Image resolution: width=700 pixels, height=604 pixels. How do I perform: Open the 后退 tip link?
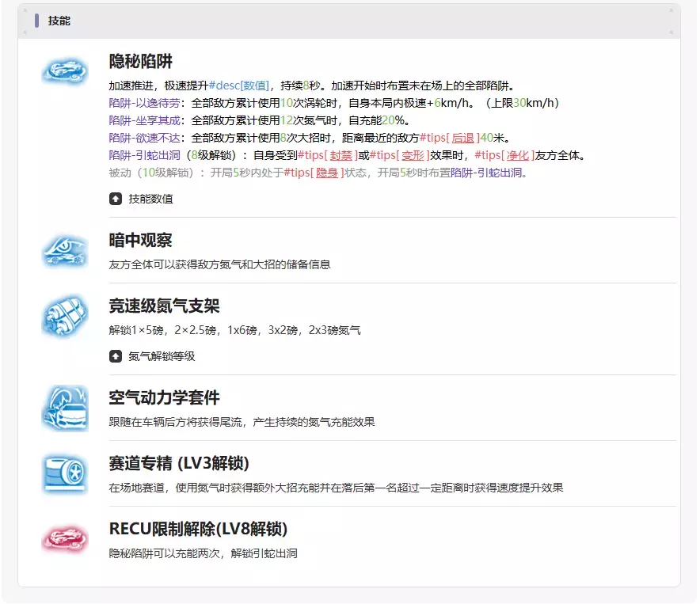(x=463, y=138)
